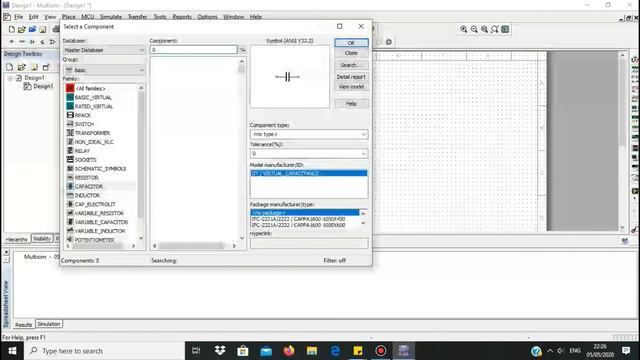Screen dimensions: 640x360
Task: Click the View model button
Action: coord(351,87)
